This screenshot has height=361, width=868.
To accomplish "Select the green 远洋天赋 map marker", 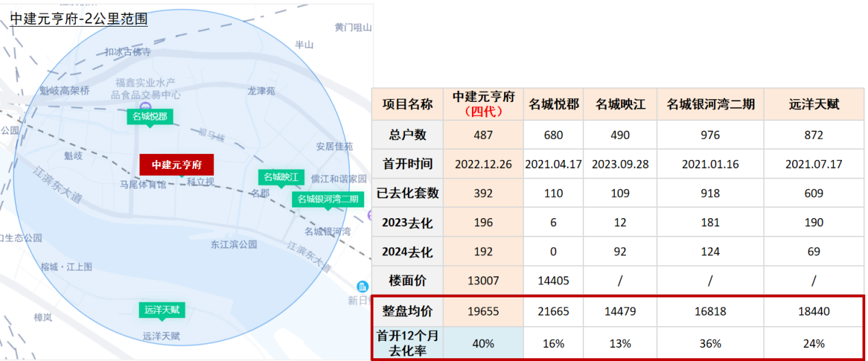I will pyautogui.click(x=161, y=310).
